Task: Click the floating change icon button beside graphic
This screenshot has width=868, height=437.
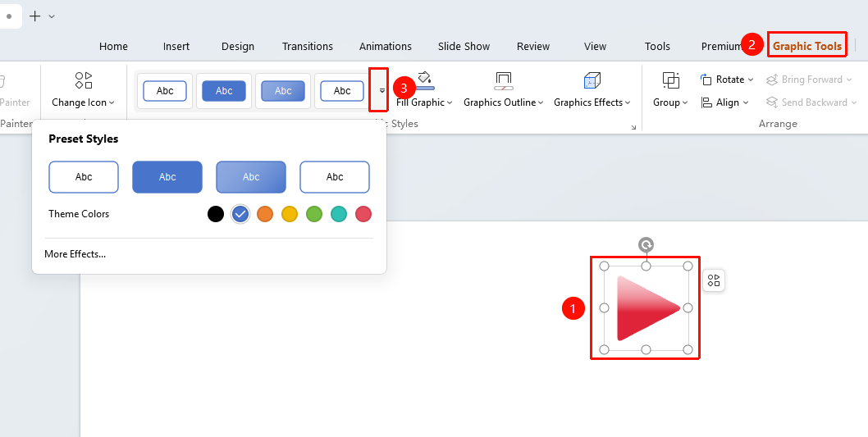Action: [714, 280]
